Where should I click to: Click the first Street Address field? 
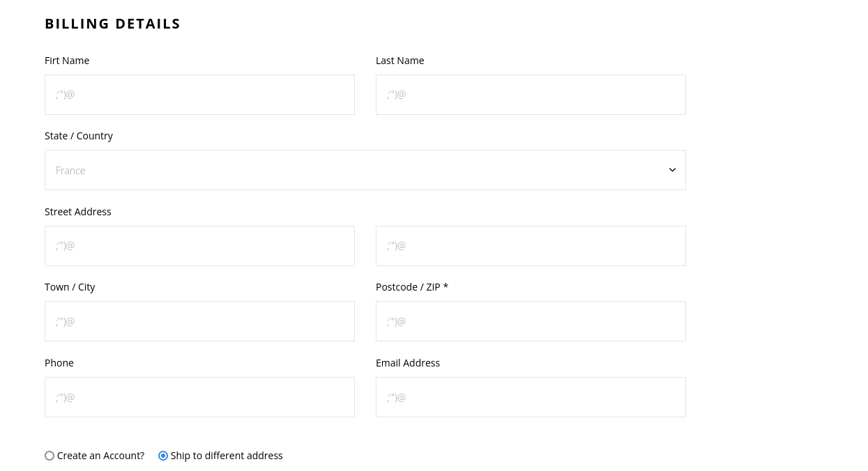[199, 246]
